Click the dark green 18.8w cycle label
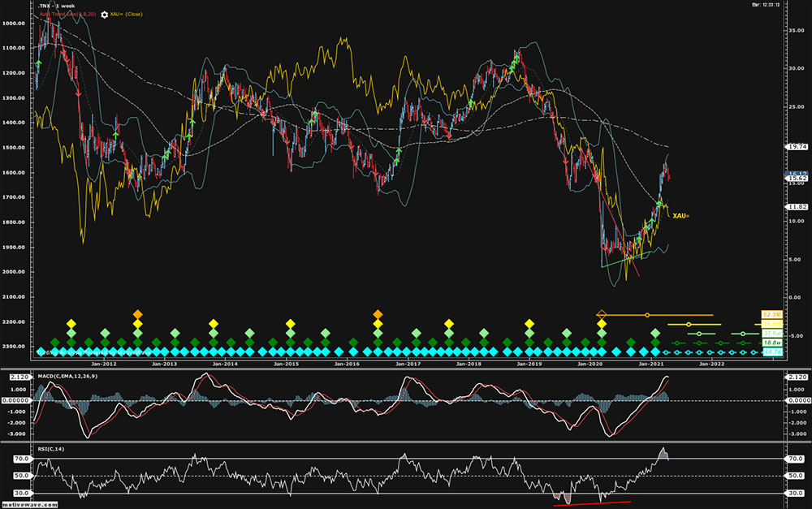Screen dimensions: 812x509 pyautogui.click(x=771, y=343)
